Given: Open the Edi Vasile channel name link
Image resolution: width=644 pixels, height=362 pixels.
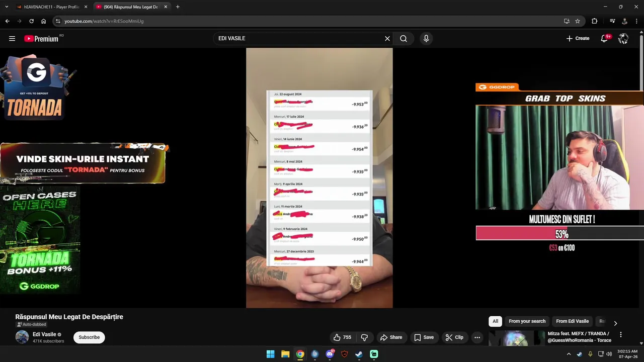Looking at the screenshot, I should (x=44, y=334).
